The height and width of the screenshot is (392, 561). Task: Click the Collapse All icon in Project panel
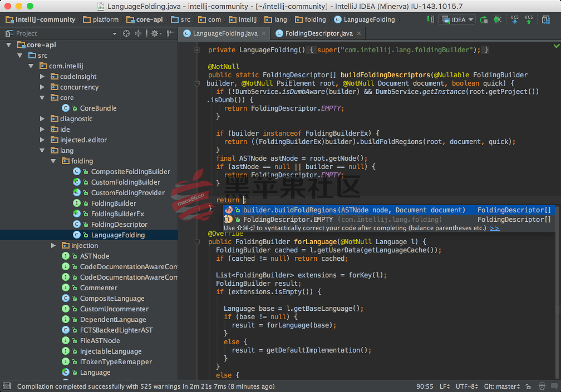pyautogui.click(x=138, y=33)
